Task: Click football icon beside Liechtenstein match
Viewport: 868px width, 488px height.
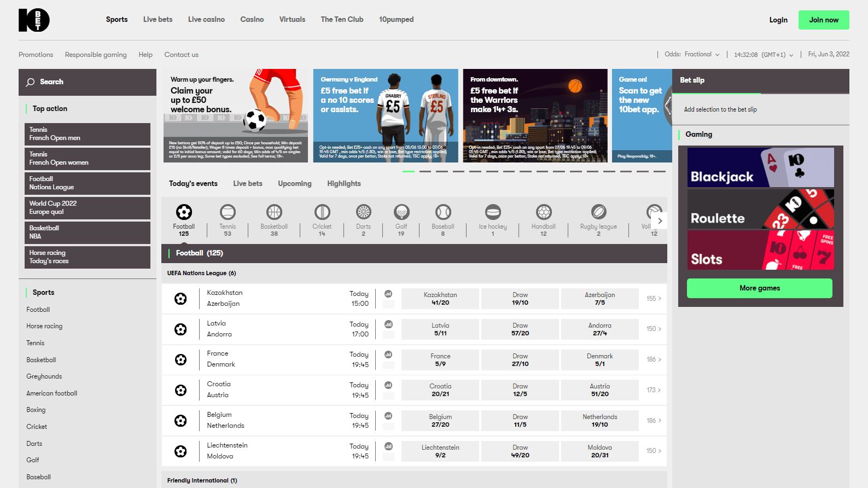Action: click(180, 451)
